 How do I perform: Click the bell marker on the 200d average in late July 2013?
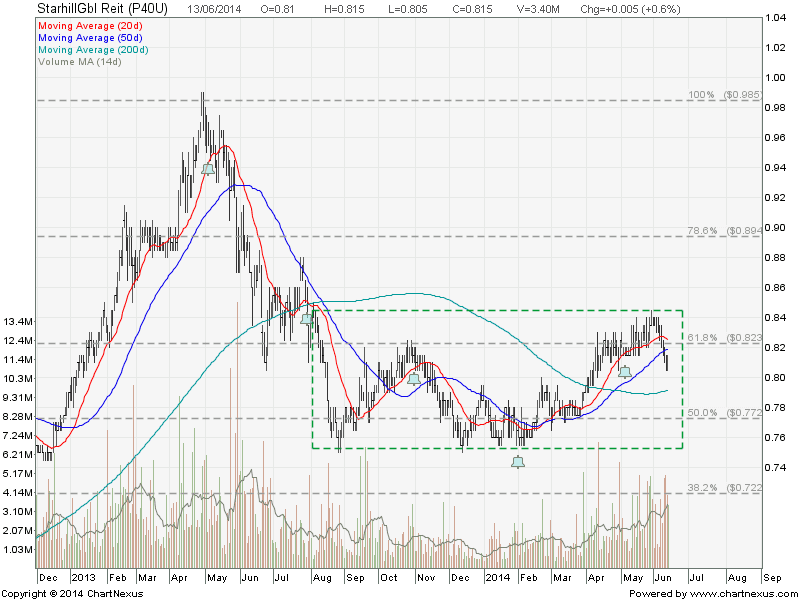tap(307, 319)
